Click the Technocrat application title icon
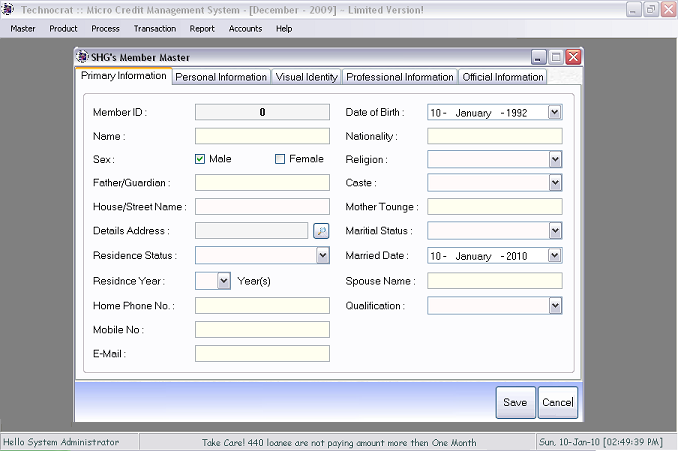The height and width of the screenshot is (451, 678). [7, 9]
